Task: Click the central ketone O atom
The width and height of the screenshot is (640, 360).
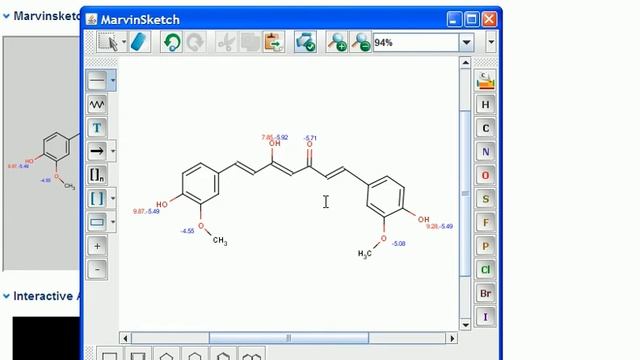Action: (x=309, y=144)
